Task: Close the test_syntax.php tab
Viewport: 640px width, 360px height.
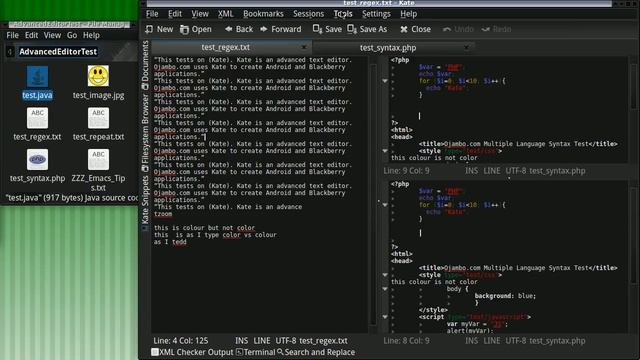Action: click(x=467, y=47)
